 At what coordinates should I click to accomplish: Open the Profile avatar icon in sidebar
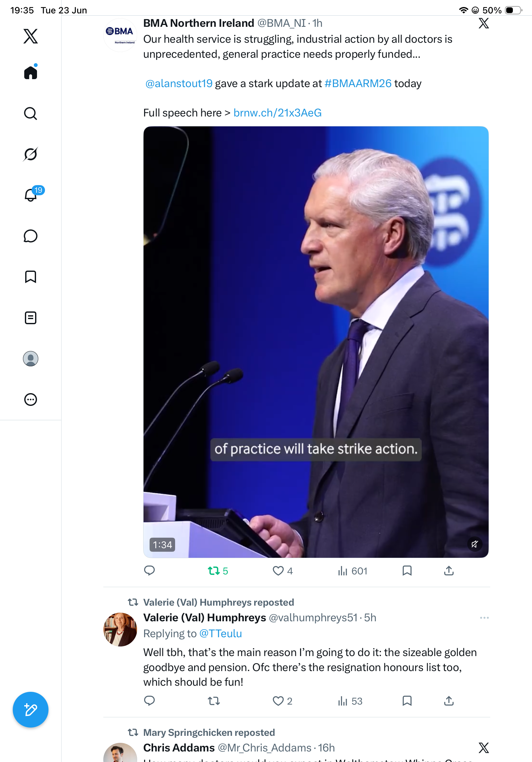pos(31,359)
